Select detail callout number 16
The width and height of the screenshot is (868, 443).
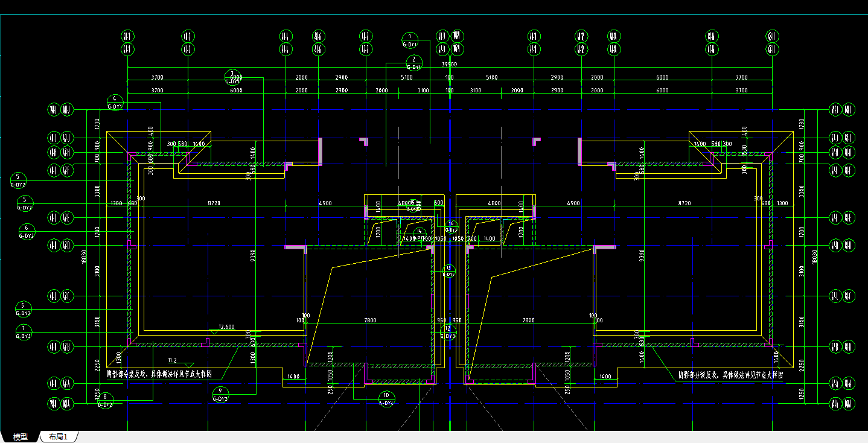[x=450, y=226]
